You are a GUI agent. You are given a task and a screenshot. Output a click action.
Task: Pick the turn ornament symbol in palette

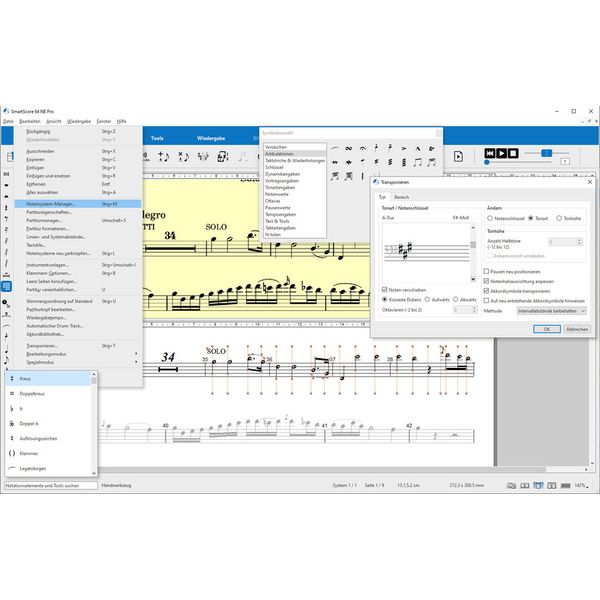coord(349,148)
